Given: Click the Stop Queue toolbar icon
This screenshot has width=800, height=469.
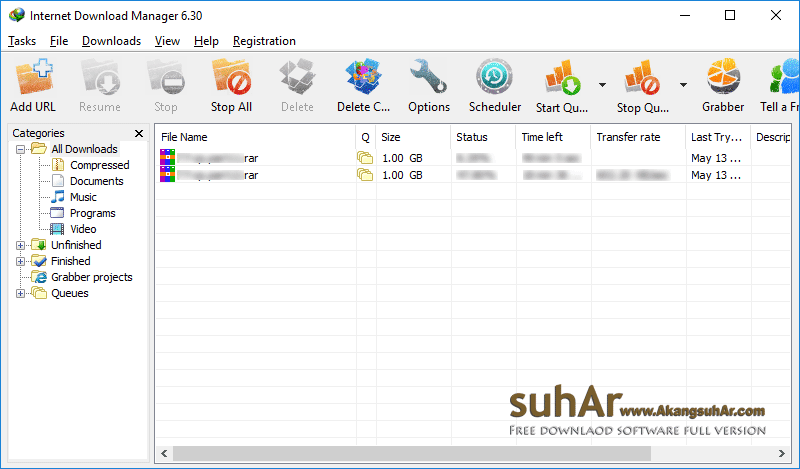Looking at the screenshot, I should (x=642, y=78).
